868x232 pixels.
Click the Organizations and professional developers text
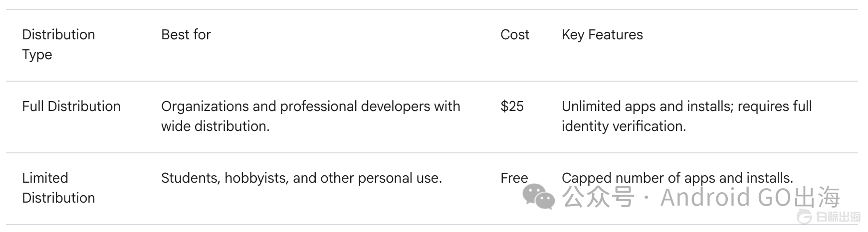(310, 107)
